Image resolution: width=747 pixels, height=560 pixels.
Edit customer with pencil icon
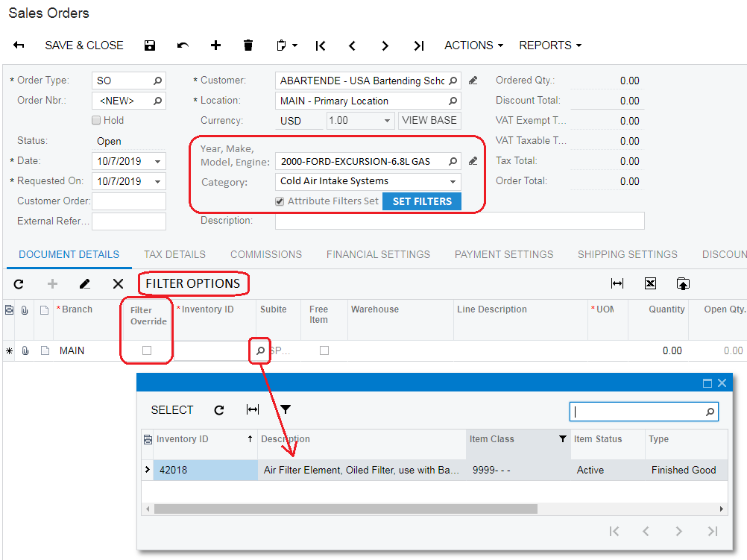(473, 81)
